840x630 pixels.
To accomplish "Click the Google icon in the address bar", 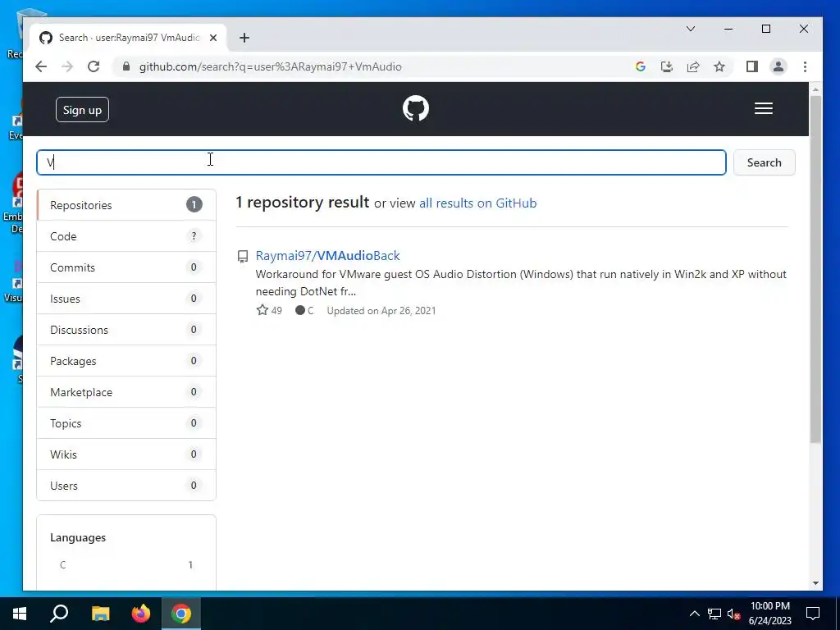I will pos(640,66).
